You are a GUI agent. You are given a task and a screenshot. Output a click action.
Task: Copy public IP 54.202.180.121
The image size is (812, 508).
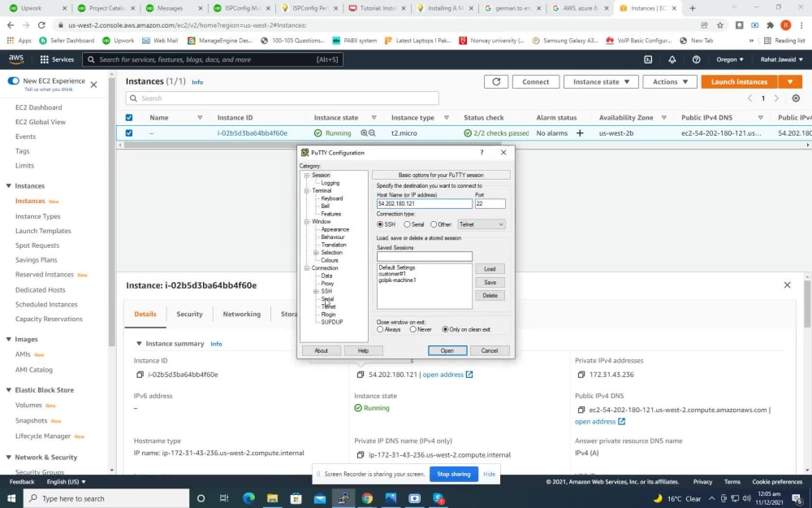(361, 374)
